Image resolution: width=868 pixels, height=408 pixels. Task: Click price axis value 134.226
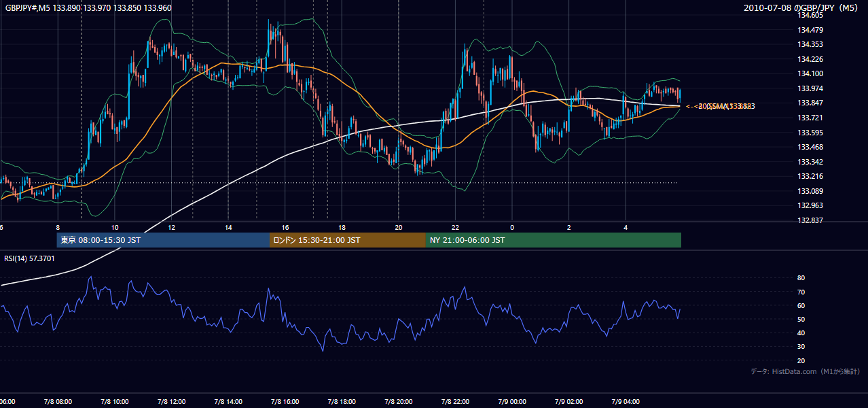point(810,59)
